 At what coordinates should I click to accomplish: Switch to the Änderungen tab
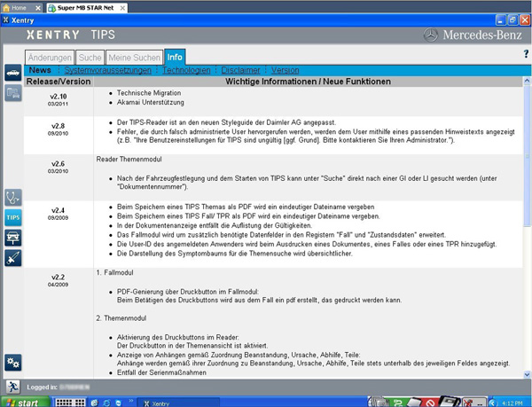(50, 58)
